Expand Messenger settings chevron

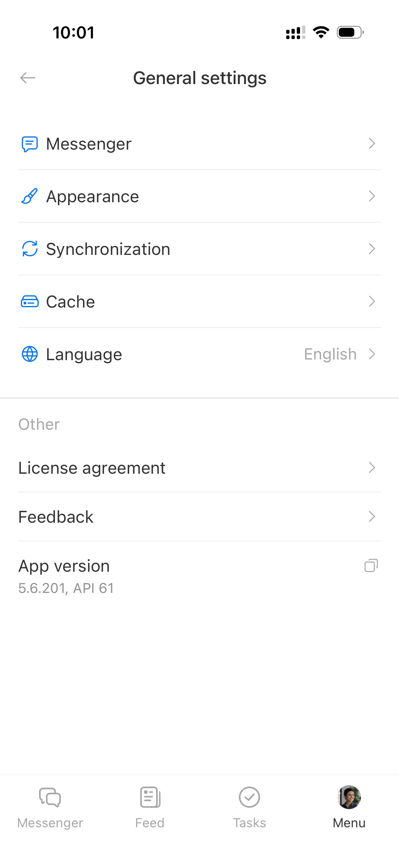tap(372, 144)
